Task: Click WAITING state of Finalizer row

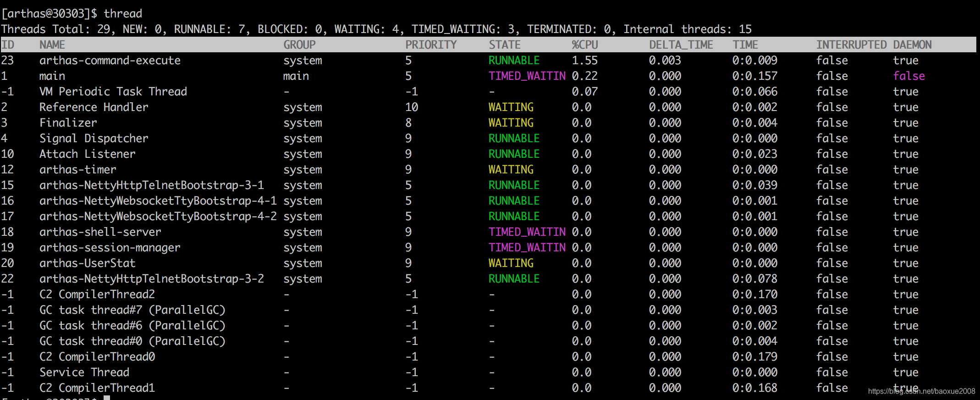Action: pos(511,122)
